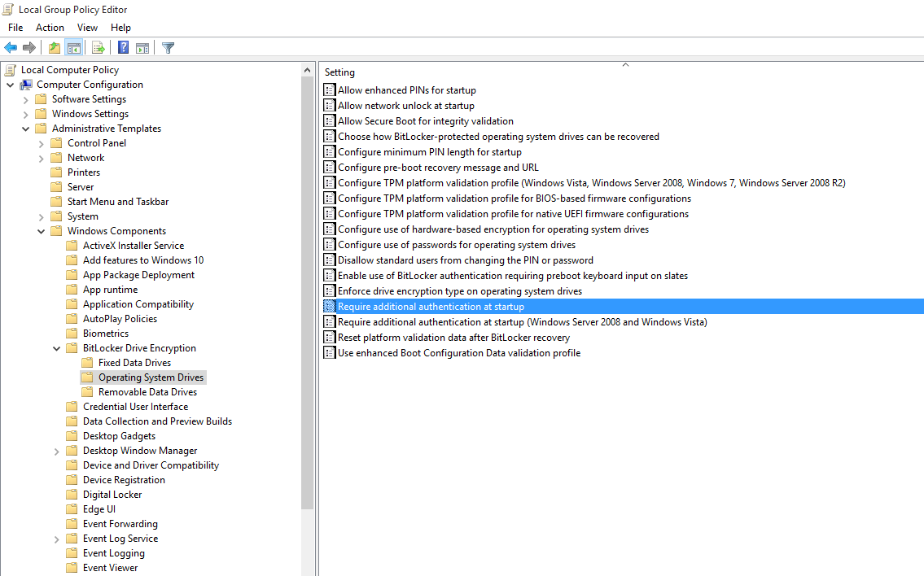The image size is (924, 576).
Task: Select Configure use of passwords for operating system drives
Action: click(457, 245)
